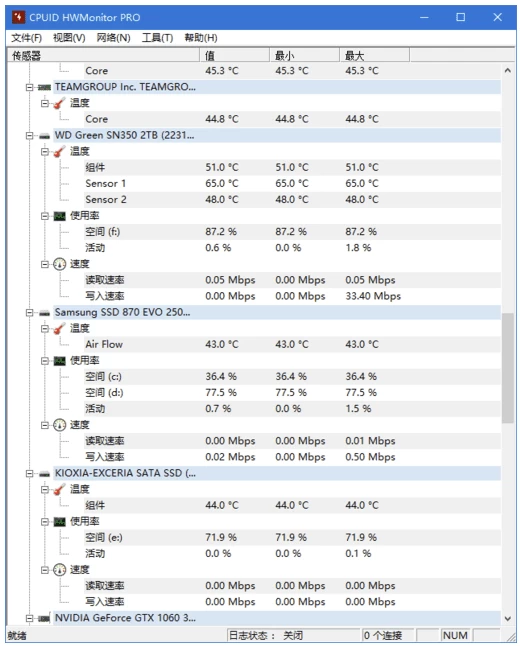Click the 速度 gauge icon under KIOXIA-EXCERIA
520x646 pixels.
[60, 570]
